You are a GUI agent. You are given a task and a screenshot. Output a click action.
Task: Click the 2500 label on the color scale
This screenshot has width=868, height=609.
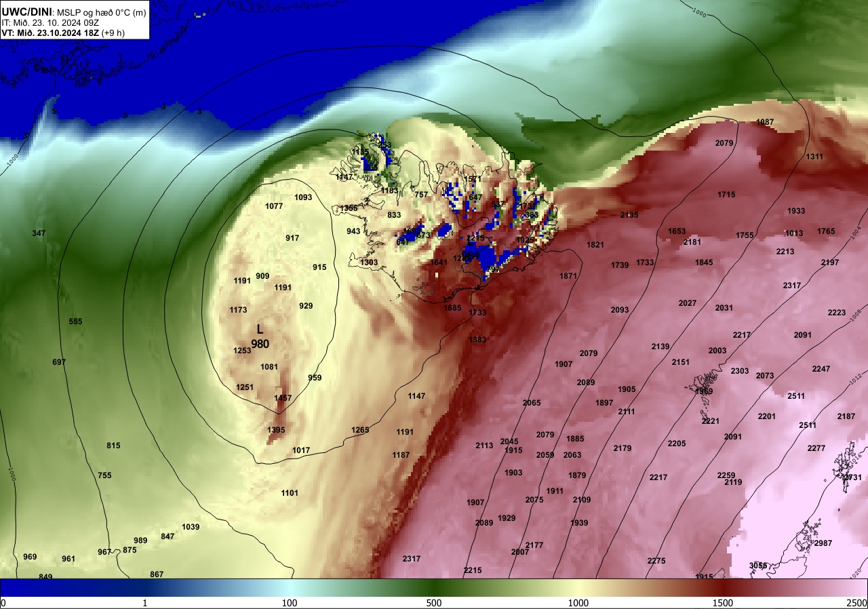pos(856,603)
